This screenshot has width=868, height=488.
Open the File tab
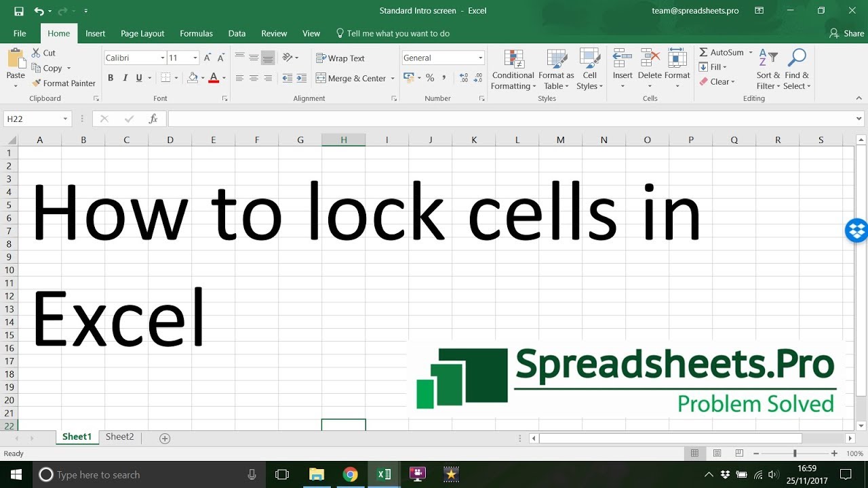[20, 33]
